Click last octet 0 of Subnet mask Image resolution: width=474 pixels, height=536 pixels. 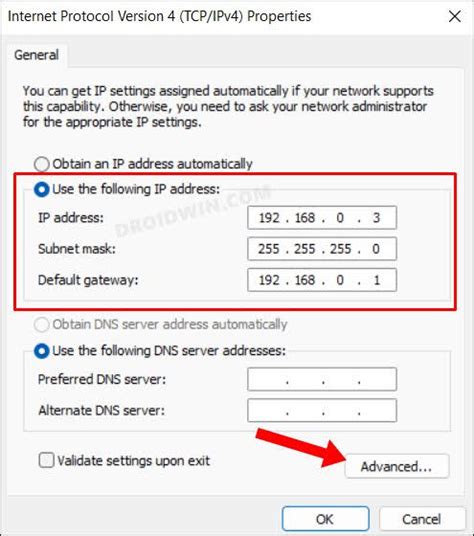(376, 249)
